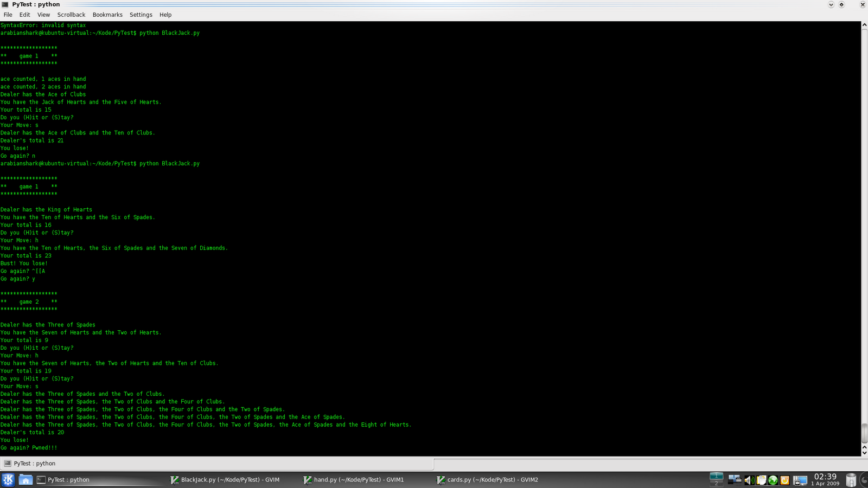
Task: Open the speaker volume mixer icon
Action: (749, 480)
